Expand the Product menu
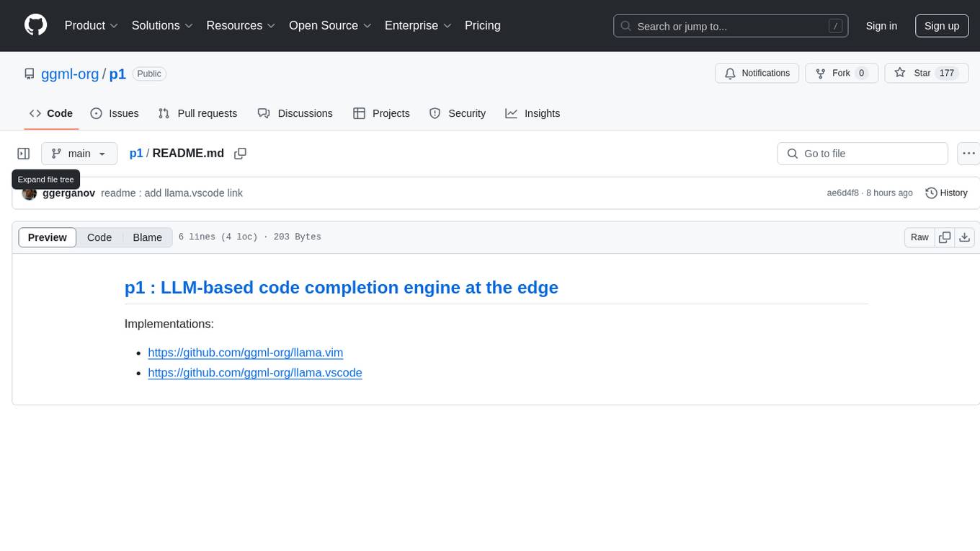The width and height of the screenshot is (980, 551). pyautogui.click(x=92, y=25)
